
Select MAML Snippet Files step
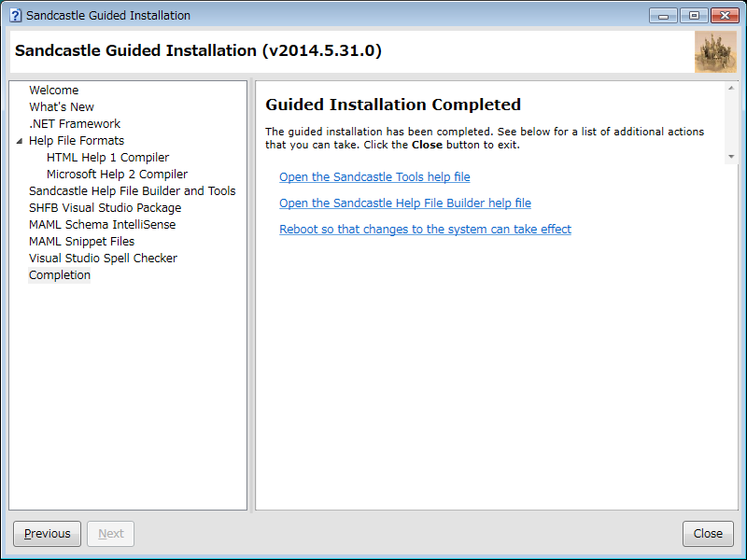[x=82, y=242]
